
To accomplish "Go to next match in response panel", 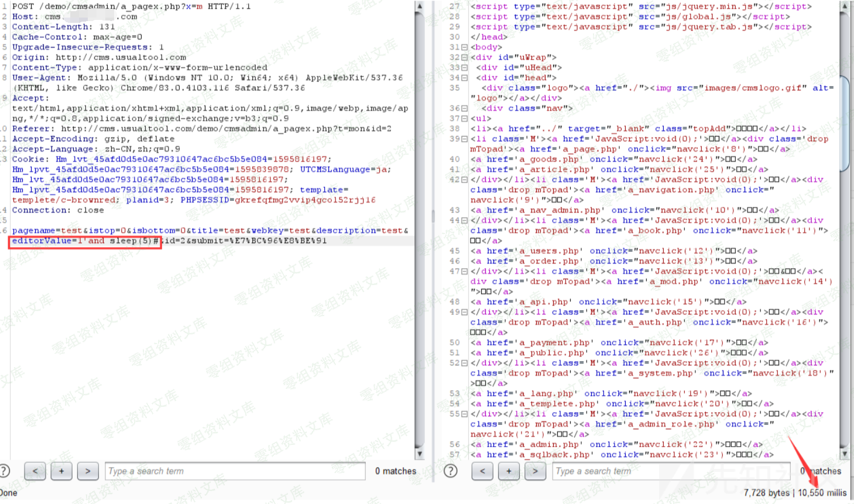I will click(535, 471).
